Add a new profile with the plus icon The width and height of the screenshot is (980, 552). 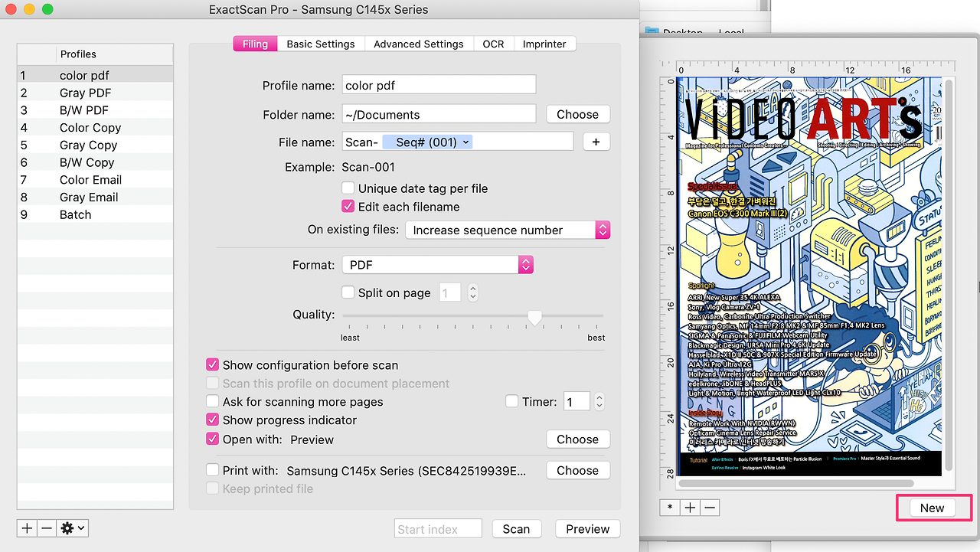pyautogui.click(x=26, y=528)
